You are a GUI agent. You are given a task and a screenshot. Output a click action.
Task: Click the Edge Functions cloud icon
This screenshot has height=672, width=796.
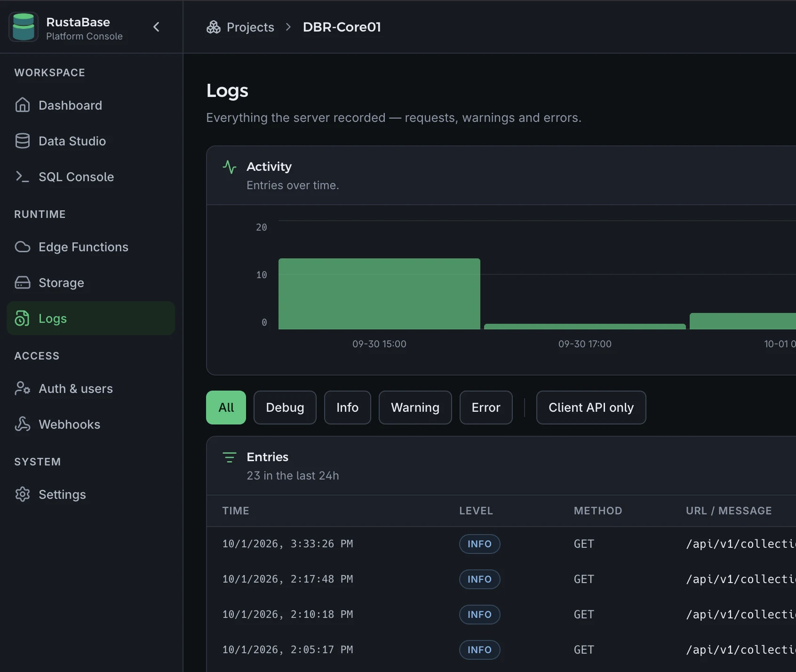pyautogui.click(x=23, y=247)
